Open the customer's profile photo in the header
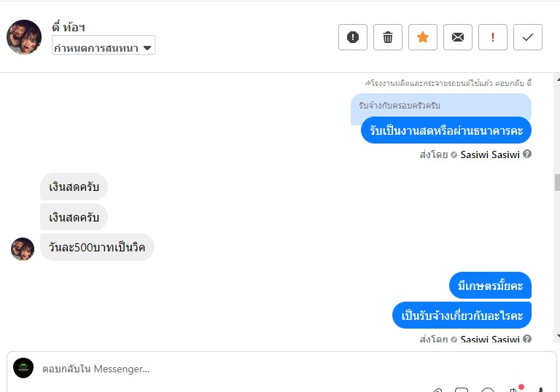This screenshot has height=392, width=560. point(24,37)
